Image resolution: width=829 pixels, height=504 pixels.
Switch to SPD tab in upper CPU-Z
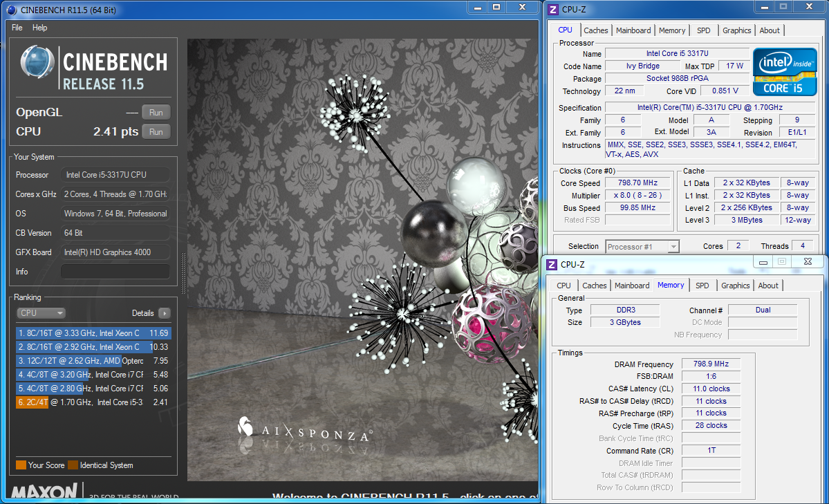pos(704,30)
